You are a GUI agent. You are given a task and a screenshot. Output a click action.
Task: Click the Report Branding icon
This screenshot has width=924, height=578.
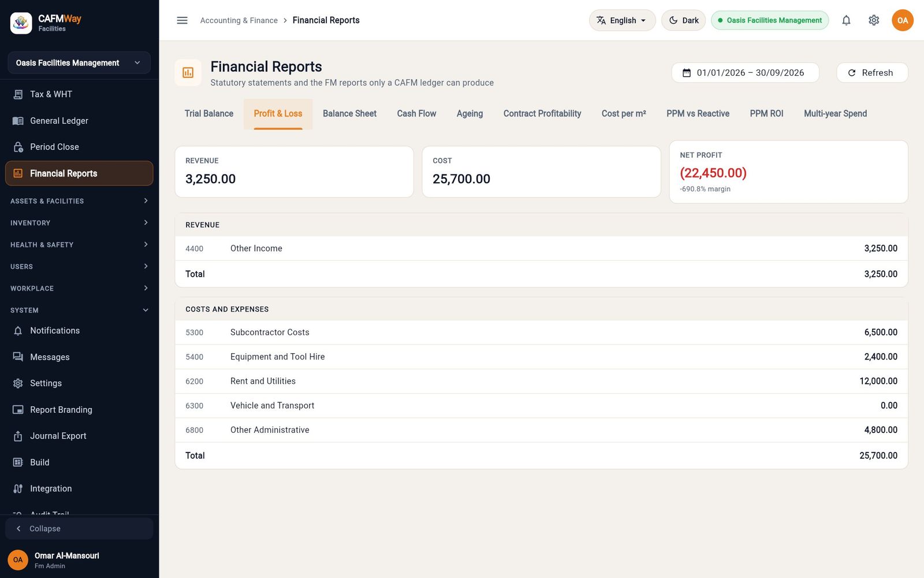(x=18, y=410)
